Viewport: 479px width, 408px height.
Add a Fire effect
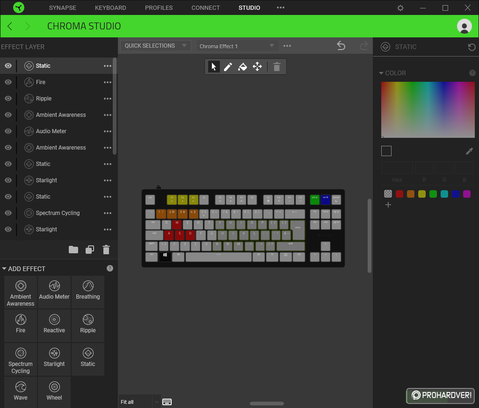click(x=21, y=326)
